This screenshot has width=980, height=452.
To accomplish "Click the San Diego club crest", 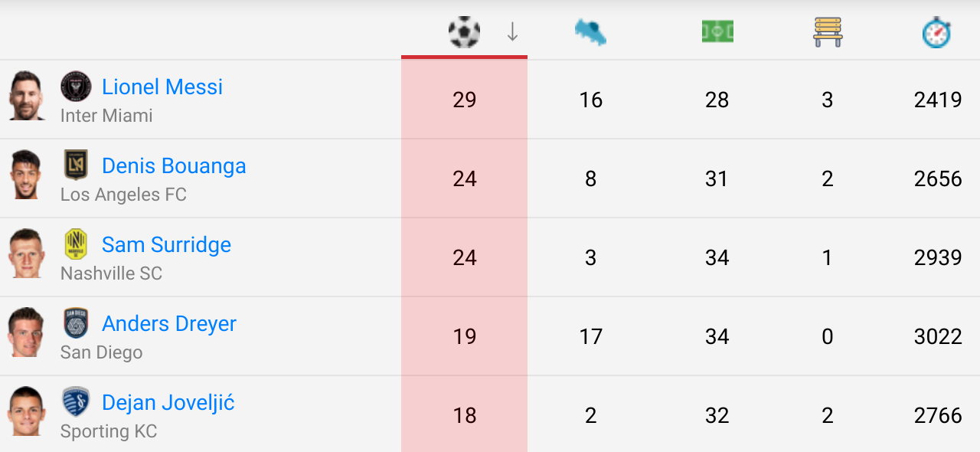I will pyautogui.click(x=76, y=323).
